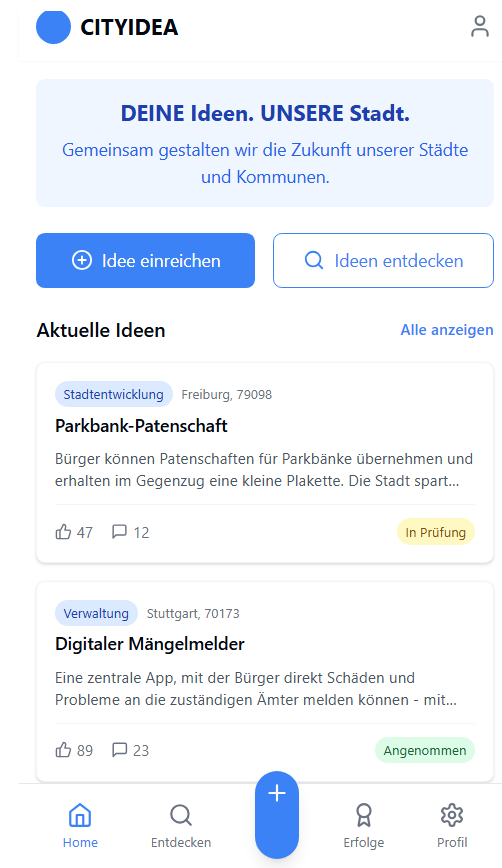Click the blue CITYIDEA logo circle
Screen dimensions: 502x868
click(53, 26)
